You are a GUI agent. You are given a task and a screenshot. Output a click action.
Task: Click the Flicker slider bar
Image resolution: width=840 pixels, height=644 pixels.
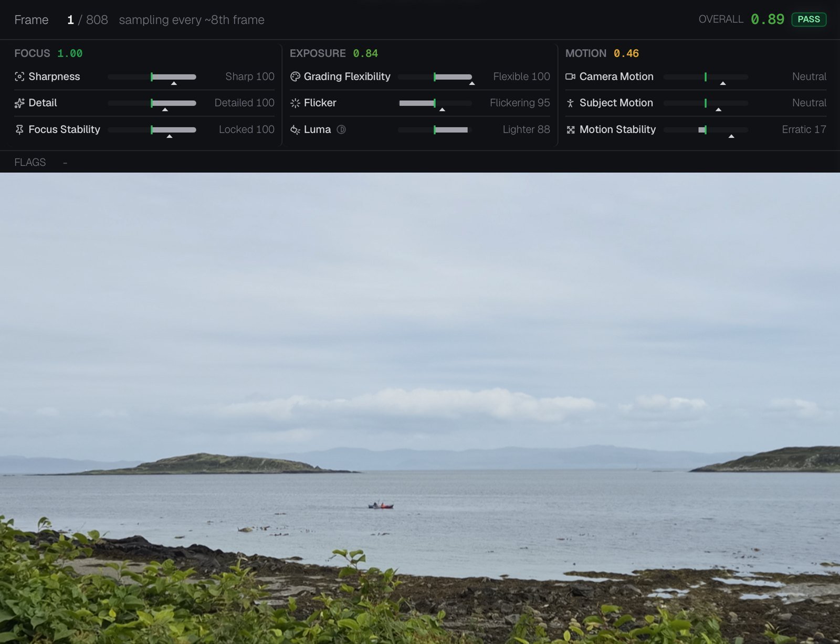coord(435,103)
